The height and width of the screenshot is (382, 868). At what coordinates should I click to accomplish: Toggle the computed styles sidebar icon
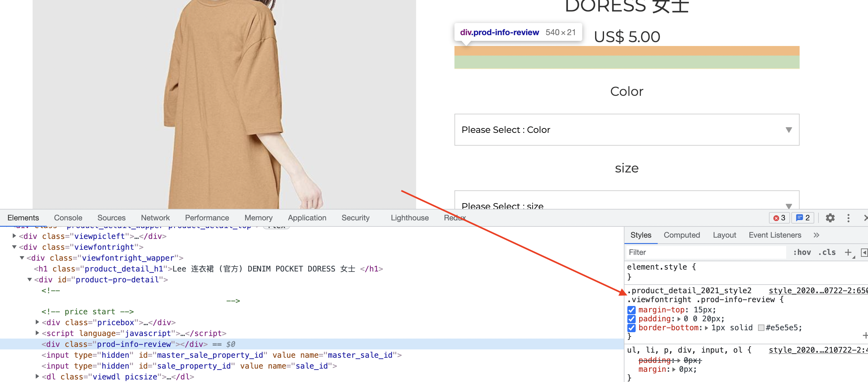coord(864,252)
